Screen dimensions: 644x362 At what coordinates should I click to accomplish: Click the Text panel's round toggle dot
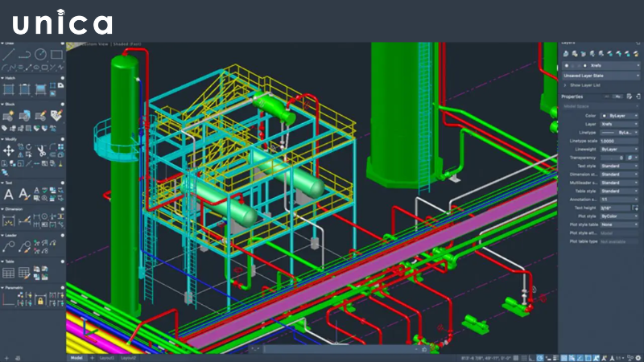click(x=63, y=183)
